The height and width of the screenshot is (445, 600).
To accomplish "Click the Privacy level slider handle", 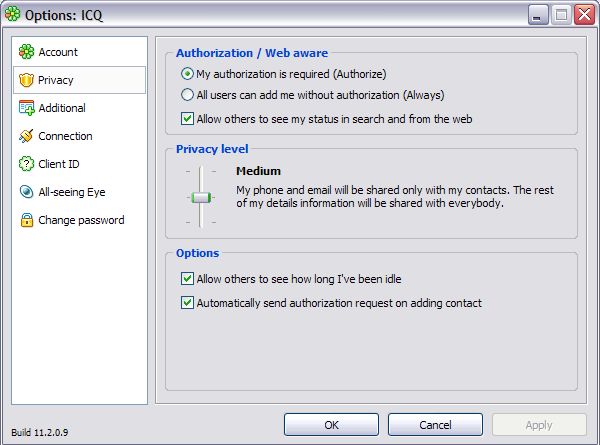I will point(201,197).
